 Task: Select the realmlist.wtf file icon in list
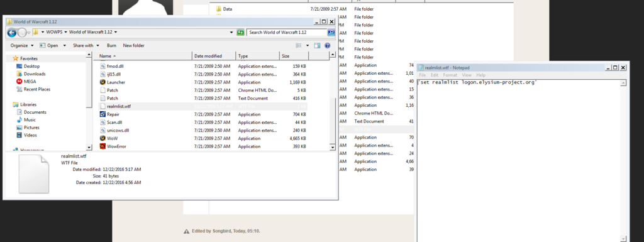103,106
